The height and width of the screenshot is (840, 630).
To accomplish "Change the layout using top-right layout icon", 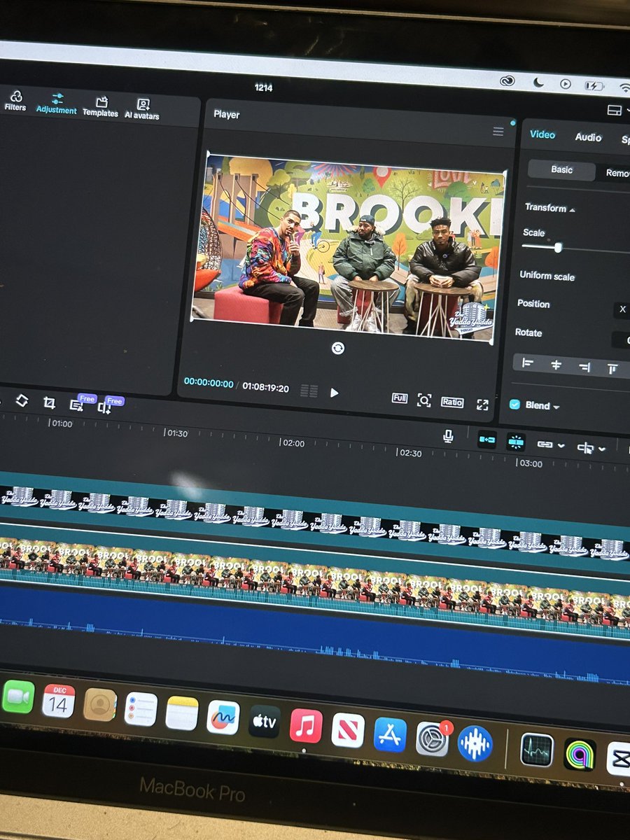I will tap(615, 111).
